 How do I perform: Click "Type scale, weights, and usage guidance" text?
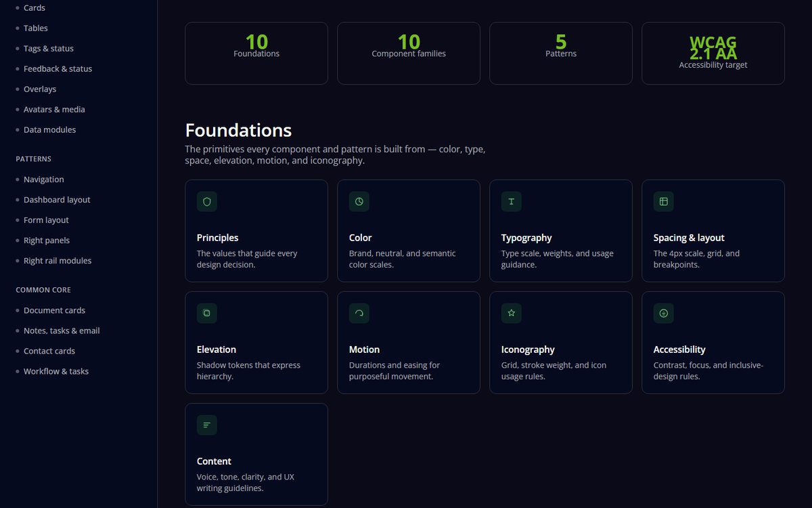[558, 259]
